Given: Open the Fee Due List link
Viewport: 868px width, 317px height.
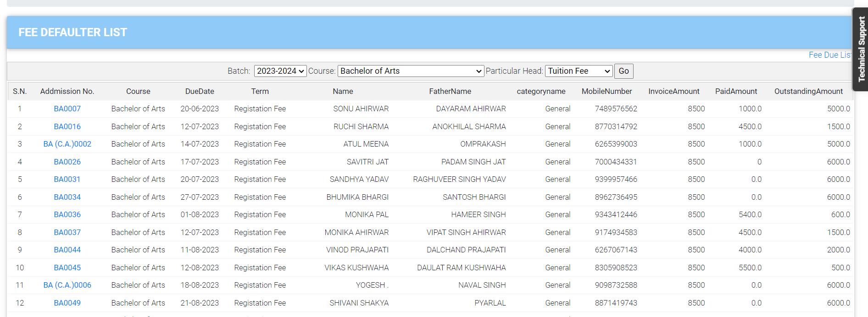Looking at the screenshot, I should click(x=829, y=55).
